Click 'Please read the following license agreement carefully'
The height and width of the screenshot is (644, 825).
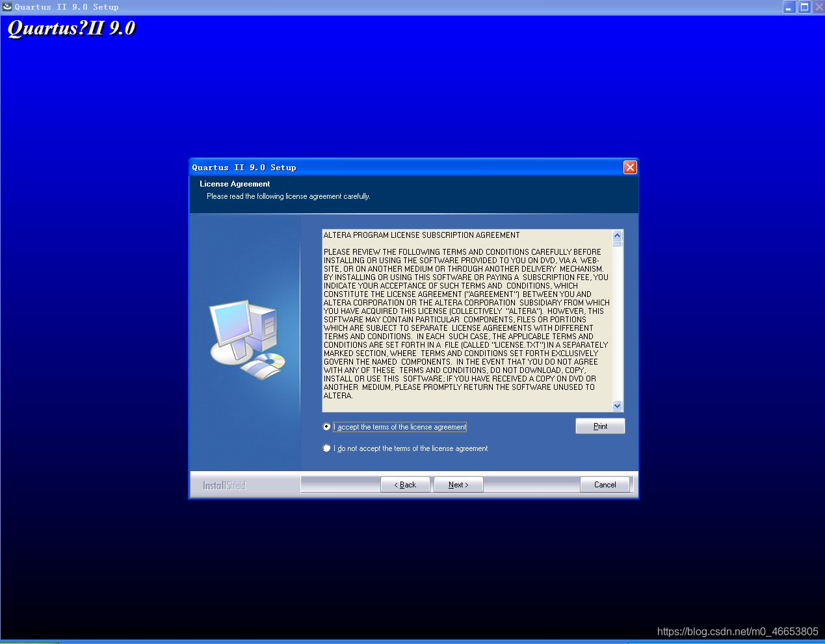(289, 196)
